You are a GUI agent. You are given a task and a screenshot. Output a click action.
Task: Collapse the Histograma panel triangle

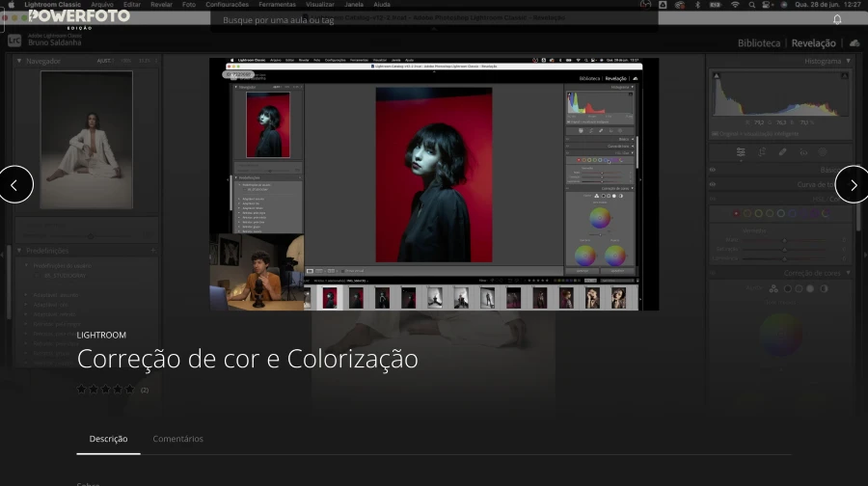click(848, 61)
